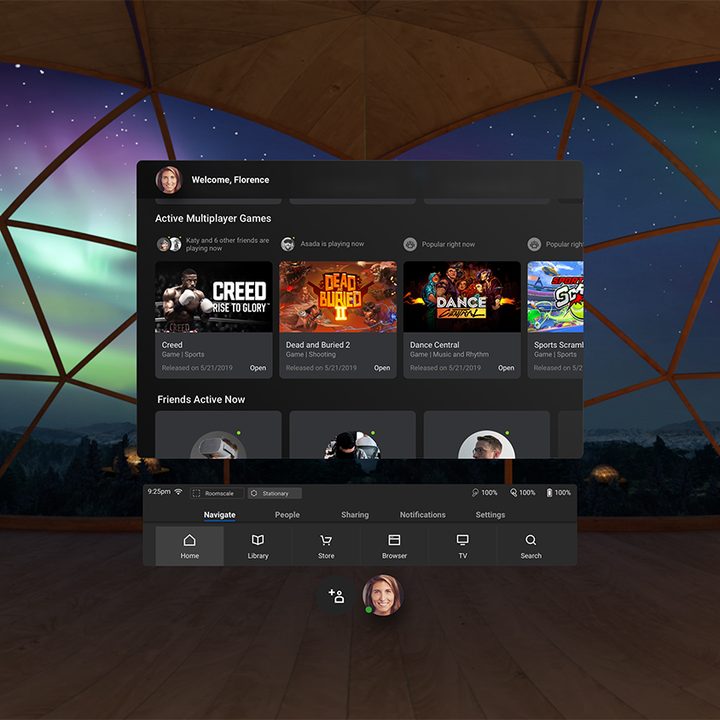This screenshot has width=720, height=720.
Task: Click the "Dance Central" title text
Action: tap(434, 345)
